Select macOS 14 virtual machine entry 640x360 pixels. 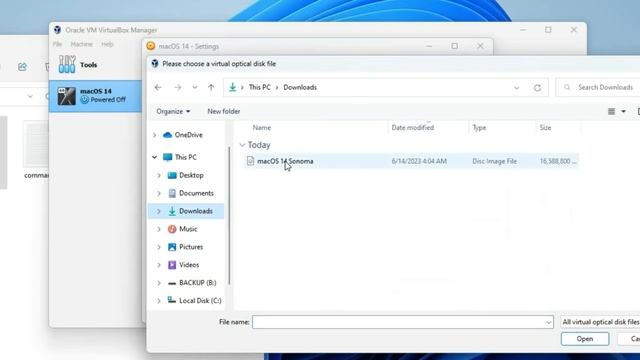pyautogui.click(x=95, y=96)
